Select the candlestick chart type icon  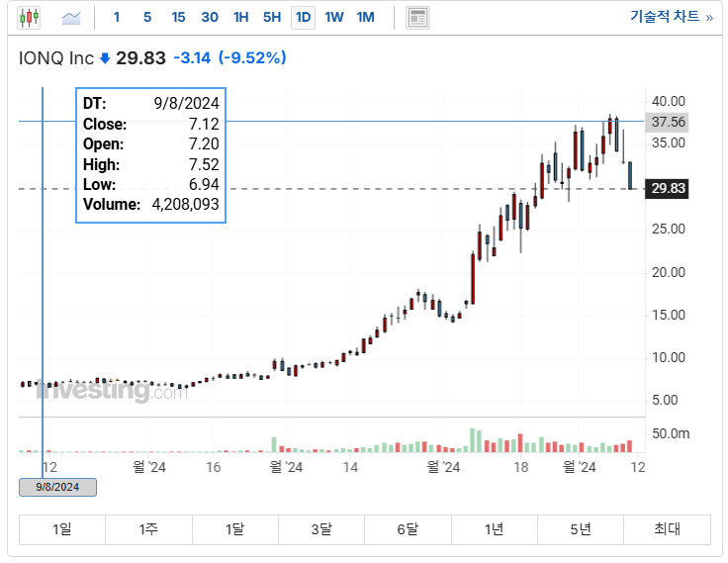click(x=29, y=18)
